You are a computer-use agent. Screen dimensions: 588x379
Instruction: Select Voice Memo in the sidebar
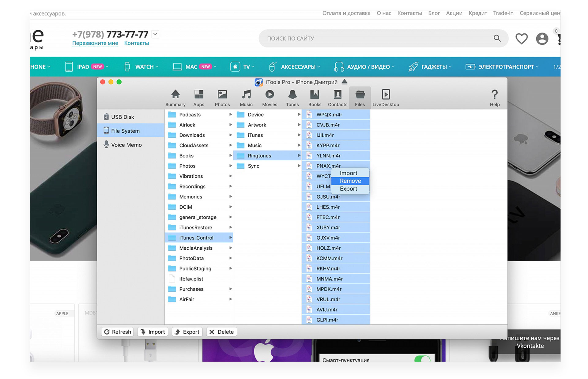tap(131, 145)
